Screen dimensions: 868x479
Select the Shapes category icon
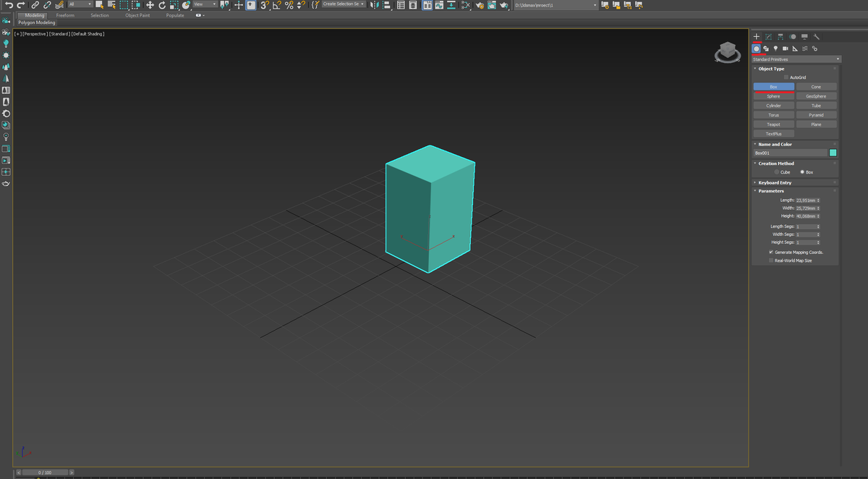click(766, 48)
